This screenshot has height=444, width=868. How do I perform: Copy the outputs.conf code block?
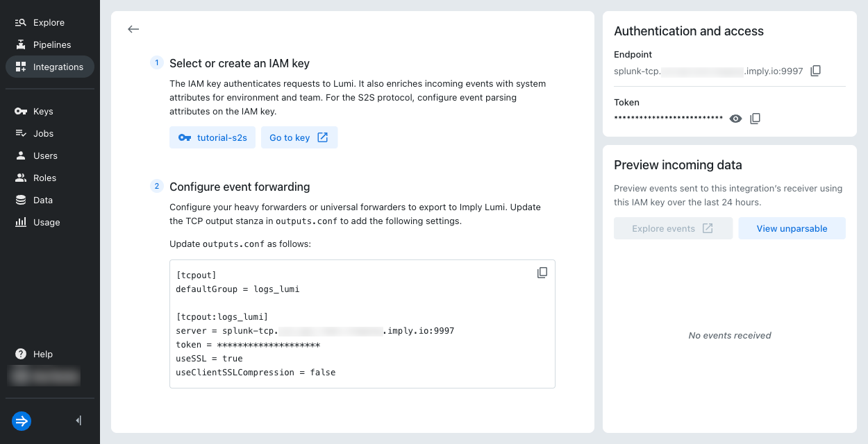click(542, 273)
